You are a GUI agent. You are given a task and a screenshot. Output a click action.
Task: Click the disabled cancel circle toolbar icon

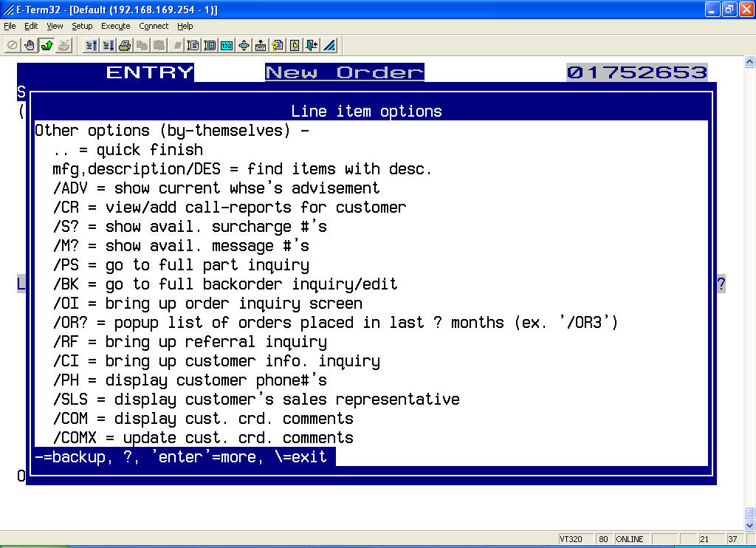(x=13, y=45)
